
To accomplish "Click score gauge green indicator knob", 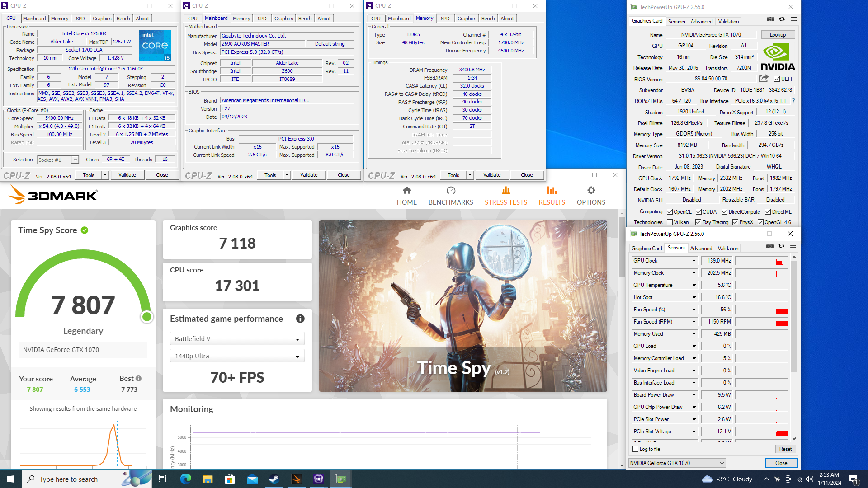I will pos(146,317).
